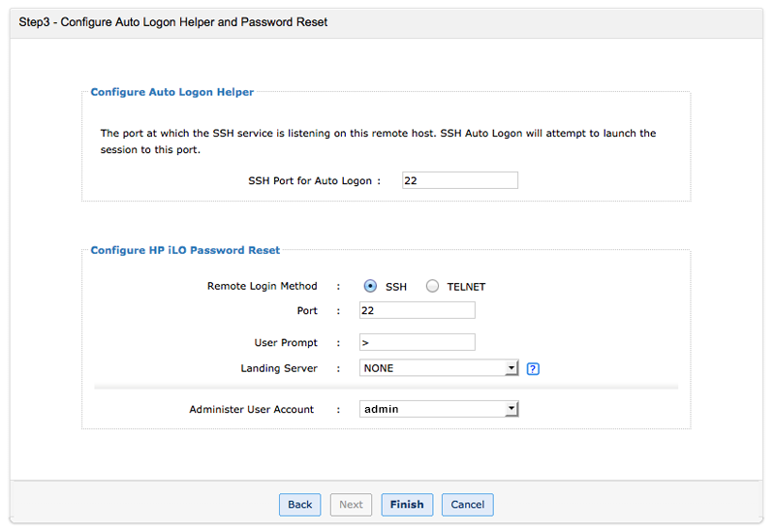Click the help icon beside Landing Server
The image size is (775, 532).
[x=532, y=369]
